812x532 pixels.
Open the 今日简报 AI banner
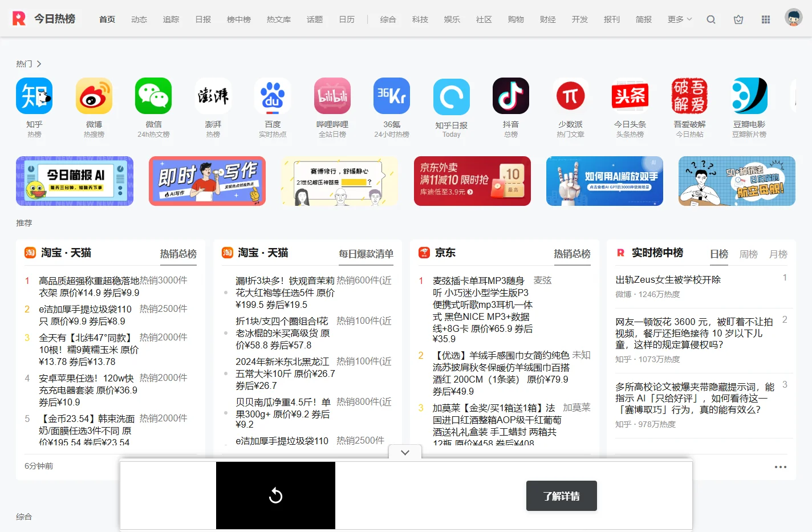tap(75, 181)
